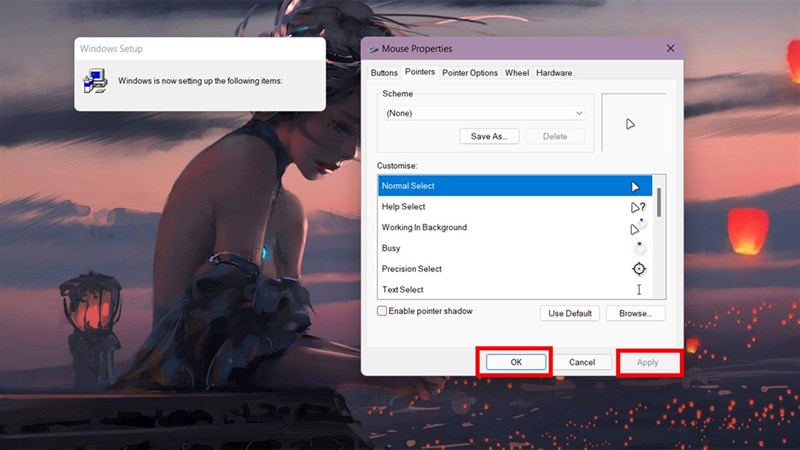
Task: Click the Precision Select crosshair icon
Action: click(x=639, y=269)
